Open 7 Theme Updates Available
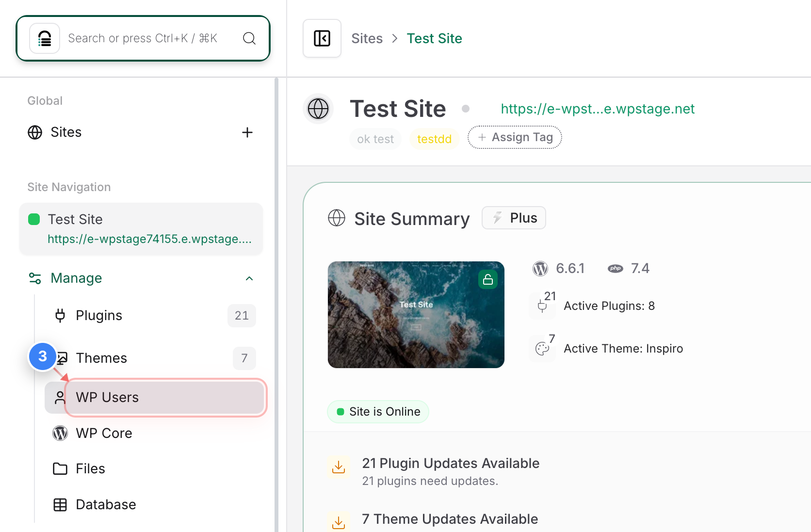The width and height of the screenshot is (811, 532). pyautogui.click(x=450, y=519)
